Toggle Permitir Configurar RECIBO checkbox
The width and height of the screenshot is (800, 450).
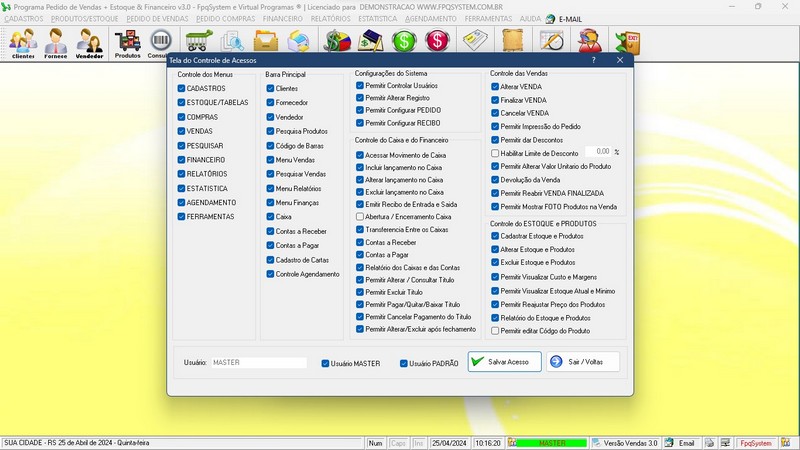point(360,123)
